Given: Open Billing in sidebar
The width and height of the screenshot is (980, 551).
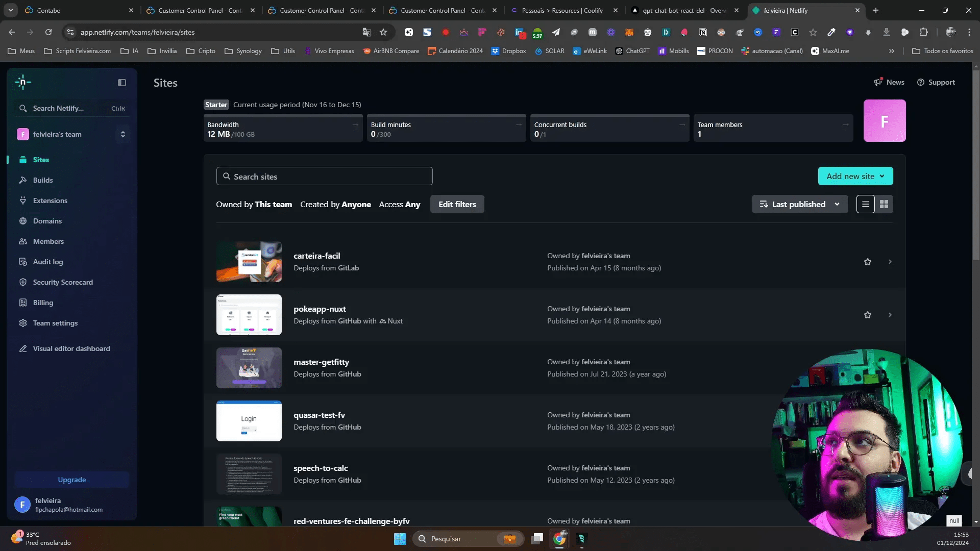Looking at the screenshot, I should click(43, 303).
